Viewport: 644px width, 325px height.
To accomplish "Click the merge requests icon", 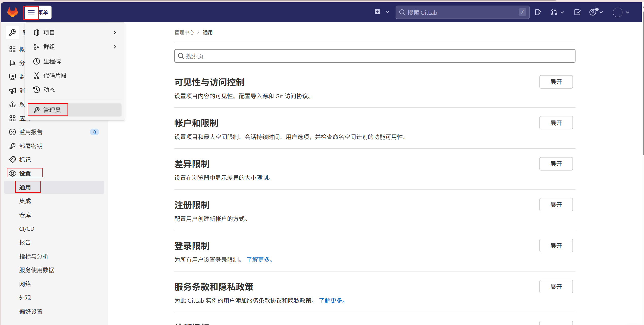I will tap(554, 12).
